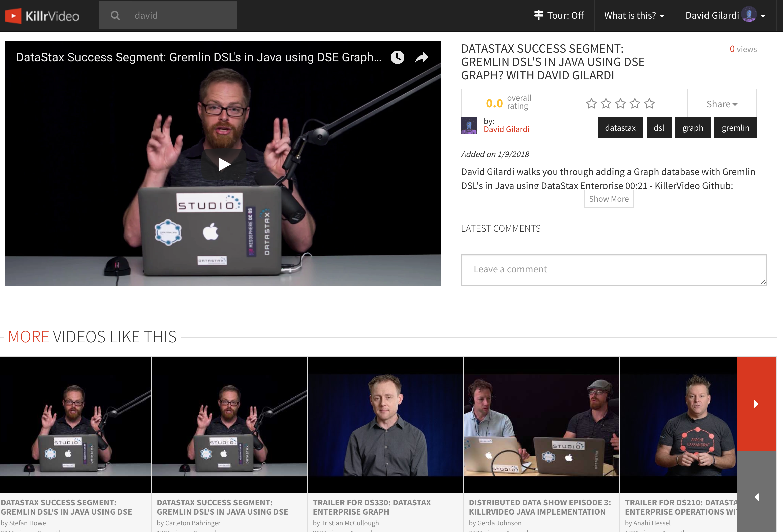Toggle the Tour: Off switch
Image resolution: width=783 pixels, height=532 pixels.
coord(558,15)
